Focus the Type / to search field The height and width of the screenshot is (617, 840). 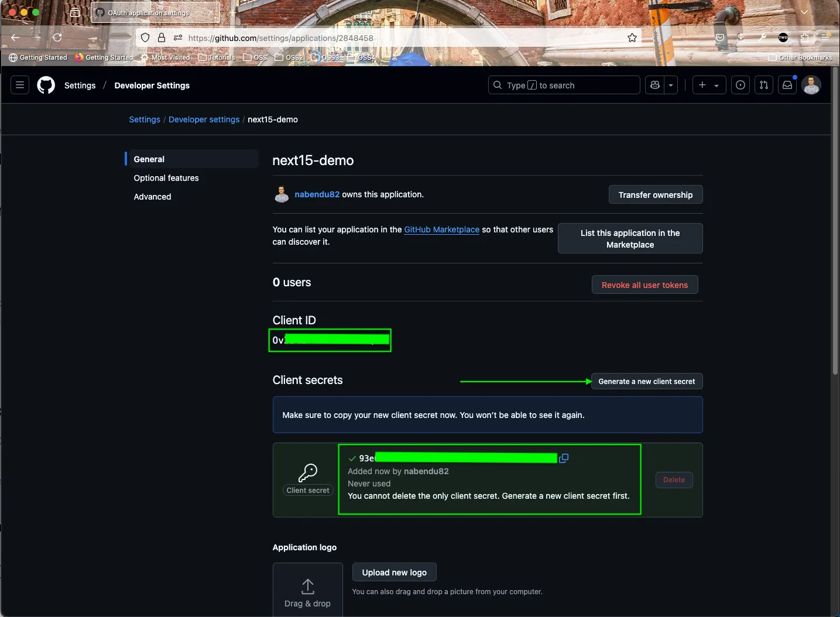tap(564, 85)
